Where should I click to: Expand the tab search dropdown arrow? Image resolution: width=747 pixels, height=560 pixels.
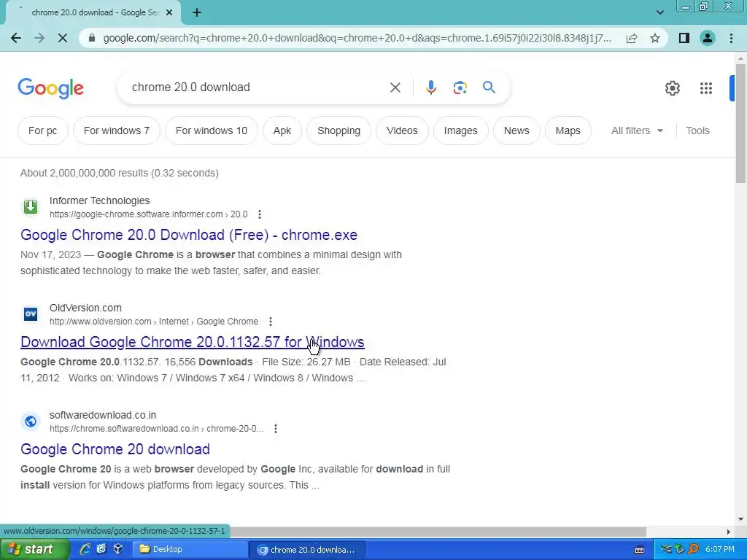click(x=659, y=13)
